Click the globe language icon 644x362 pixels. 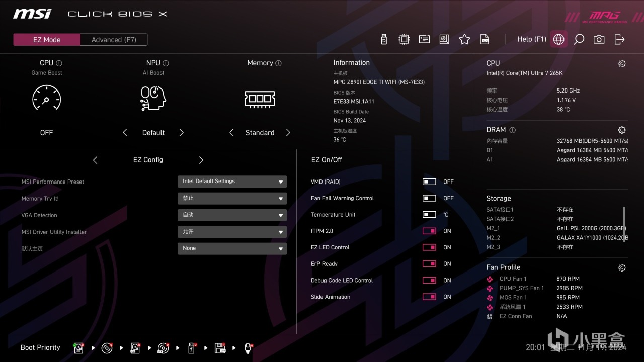(558, 39)
